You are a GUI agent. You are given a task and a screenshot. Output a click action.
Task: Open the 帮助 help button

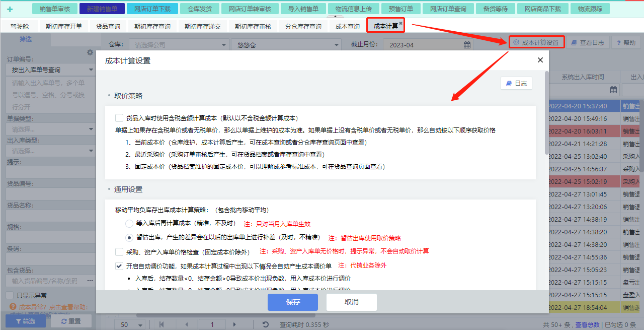pos(625,43)
